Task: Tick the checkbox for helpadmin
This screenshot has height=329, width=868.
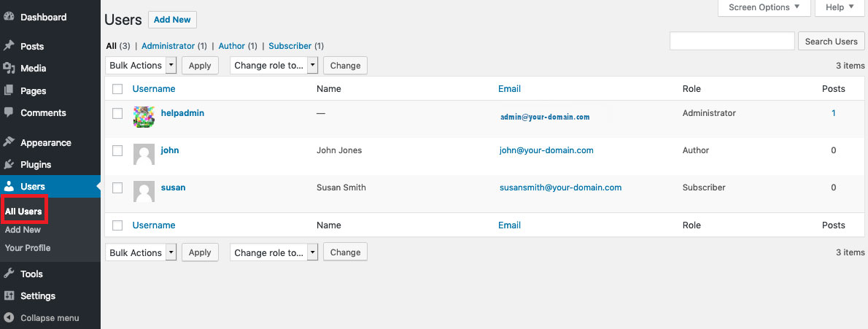Action: [x=117, y=114]
